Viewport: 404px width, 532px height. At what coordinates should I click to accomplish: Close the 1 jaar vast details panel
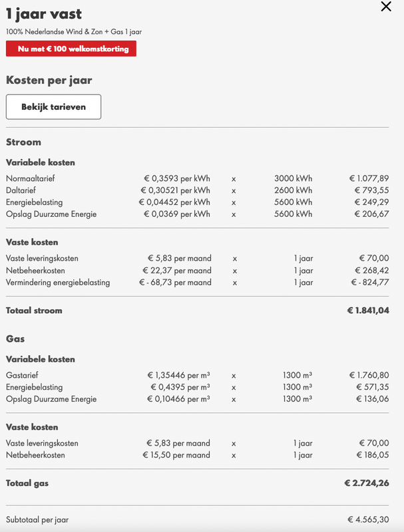click(x=386, y=7)
